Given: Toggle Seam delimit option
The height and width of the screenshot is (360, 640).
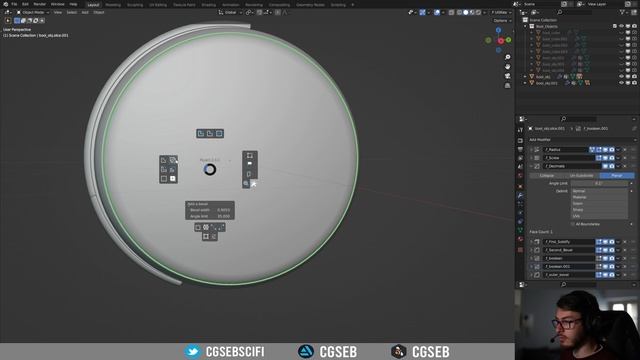Looking at the screenshot, I should tap(599, 203).
